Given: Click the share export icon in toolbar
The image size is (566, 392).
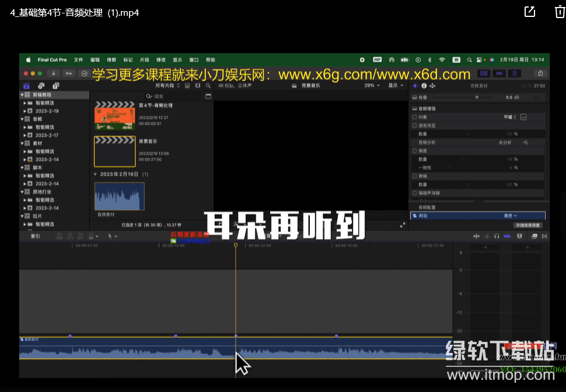Looking at the screenshot, I should tap(540, 73).
